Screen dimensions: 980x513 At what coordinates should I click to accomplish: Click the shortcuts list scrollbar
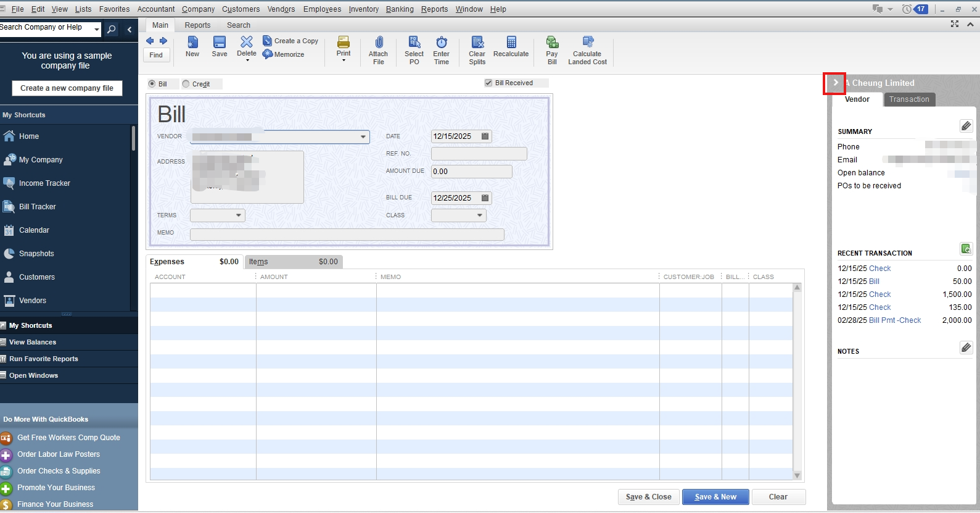133,138
